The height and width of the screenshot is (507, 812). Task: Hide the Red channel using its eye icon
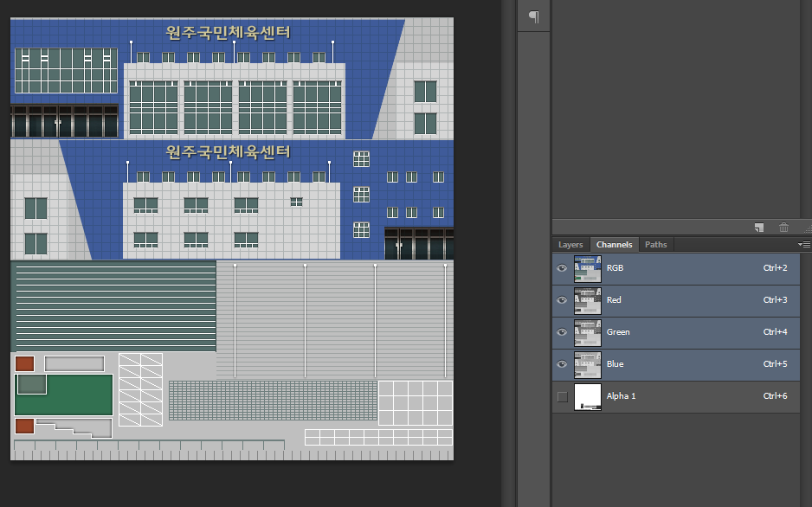(x=562, y=300)
